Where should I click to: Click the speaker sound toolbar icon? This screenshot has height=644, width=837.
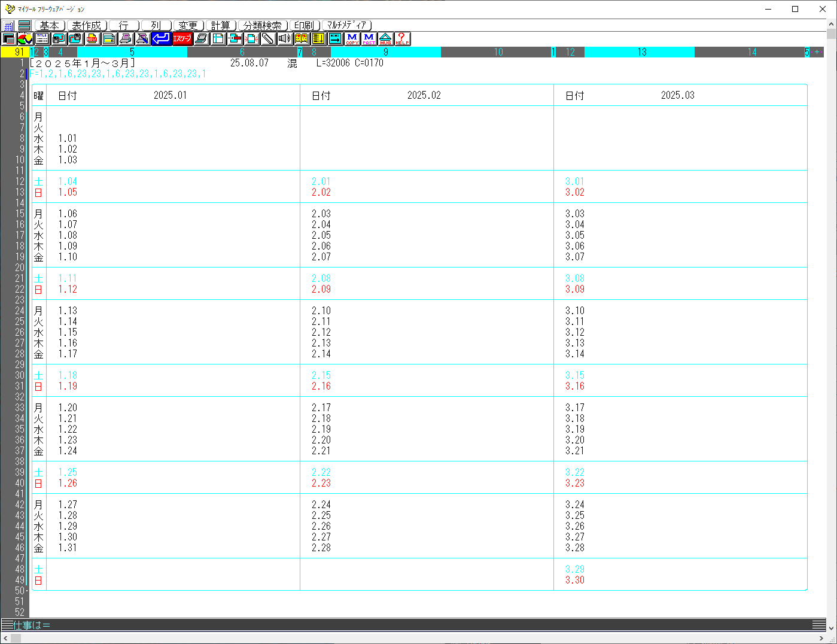click(x=284, y=39)
